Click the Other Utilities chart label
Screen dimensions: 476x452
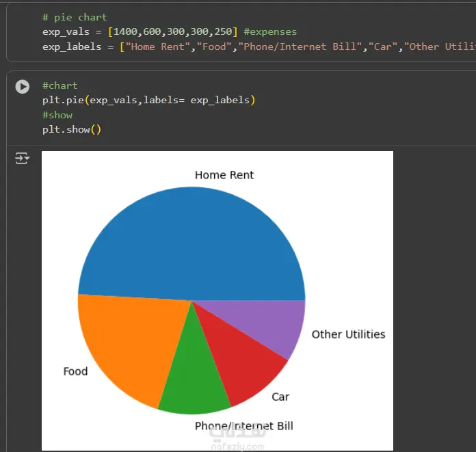point(348,334)
